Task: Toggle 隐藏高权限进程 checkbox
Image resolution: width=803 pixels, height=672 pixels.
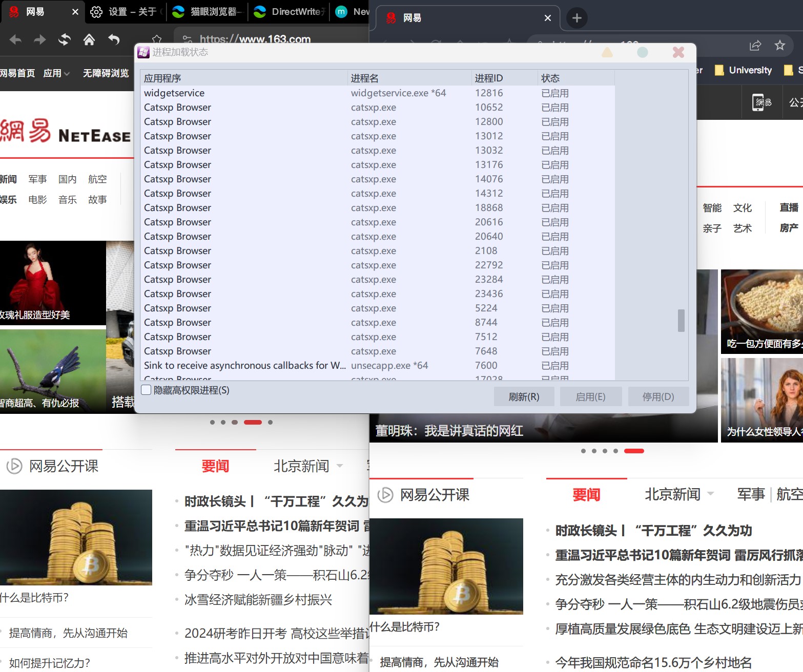Action: pyautogui.click(x=146, y=390)
